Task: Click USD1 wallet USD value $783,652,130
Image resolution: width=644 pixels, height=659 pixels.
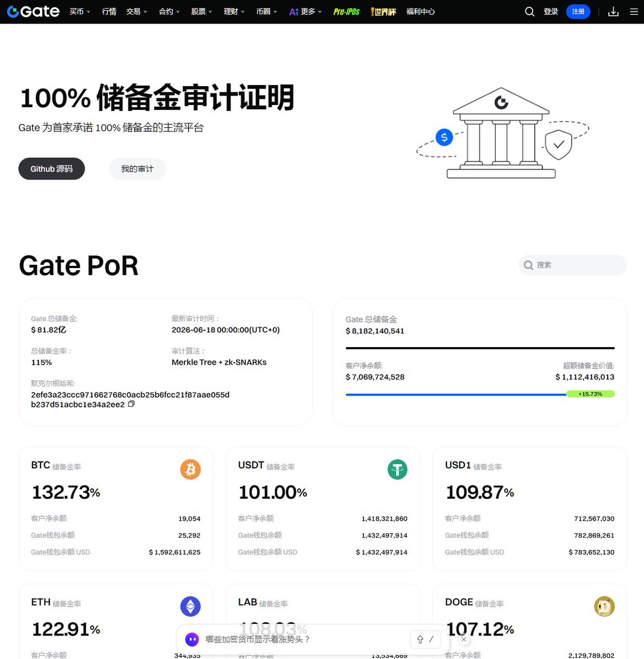Action: [x=591, y=552]
